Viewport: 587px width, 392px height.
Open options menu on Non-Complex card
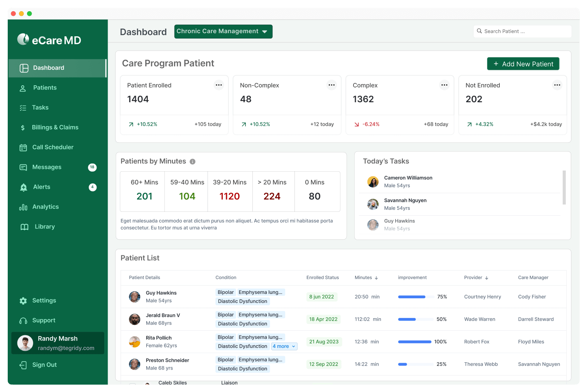[x=332, y=85]
